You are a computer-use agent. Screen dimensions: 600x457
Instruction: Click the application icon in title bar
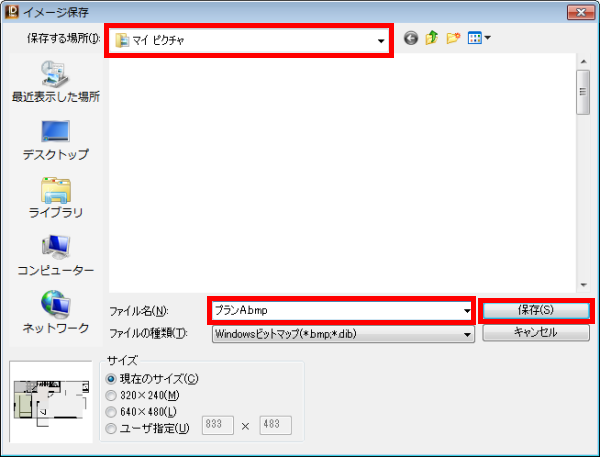pyautogui.click(x=12, y=12)
